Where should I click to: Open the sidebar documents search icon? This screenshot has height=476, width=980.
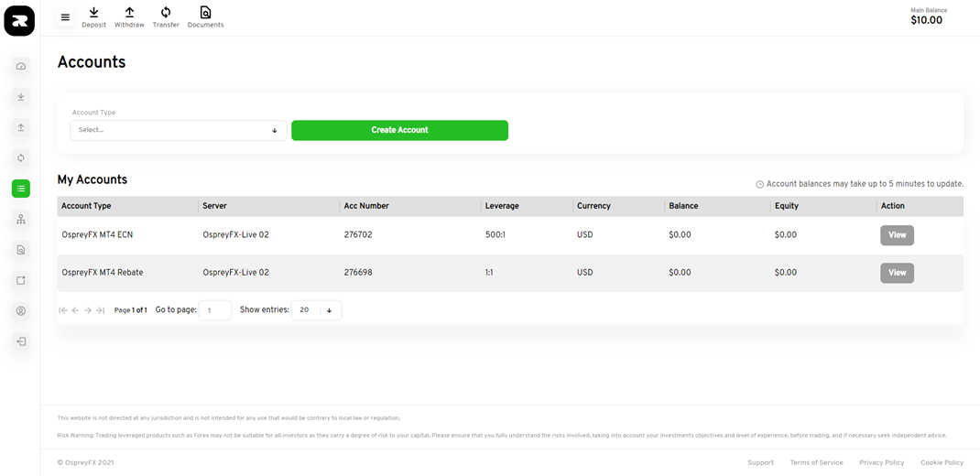click(x=21, y=250)
